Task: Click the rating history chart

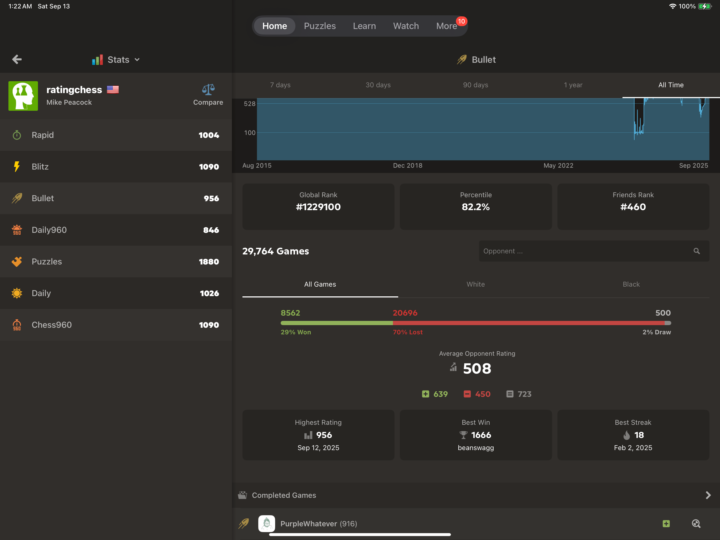Action: click(483, 129)
